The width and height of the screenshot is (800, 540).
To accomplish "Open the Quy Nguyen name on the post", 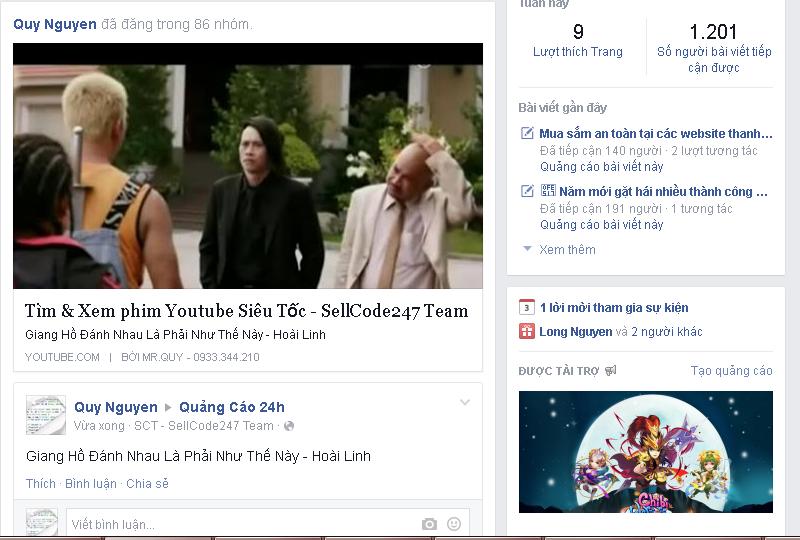I will pyautogui.click(x=116, y=407).
